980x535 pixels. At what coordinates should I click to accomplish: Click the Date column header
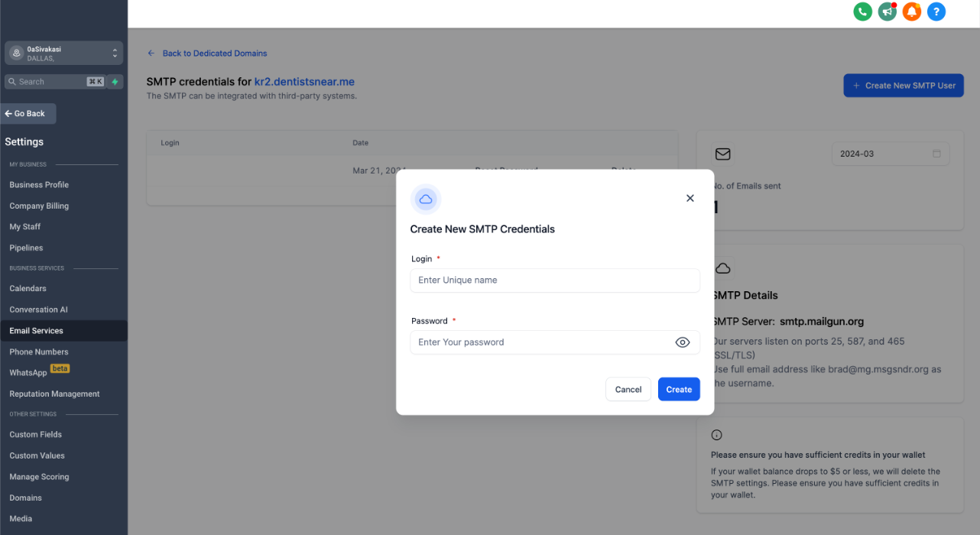(360, 143)
